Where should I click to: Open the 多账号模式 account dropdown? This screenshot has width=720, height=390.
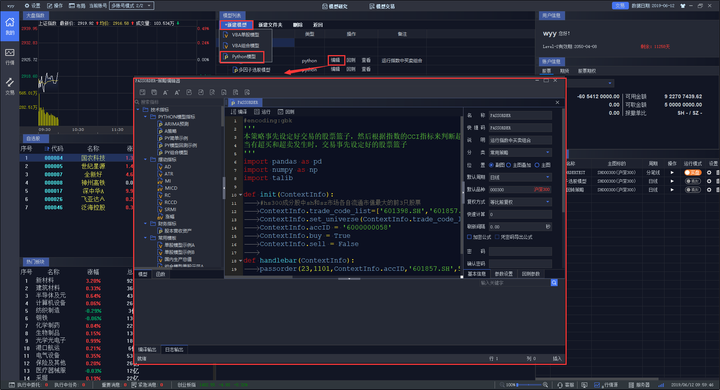pos(131,6)
